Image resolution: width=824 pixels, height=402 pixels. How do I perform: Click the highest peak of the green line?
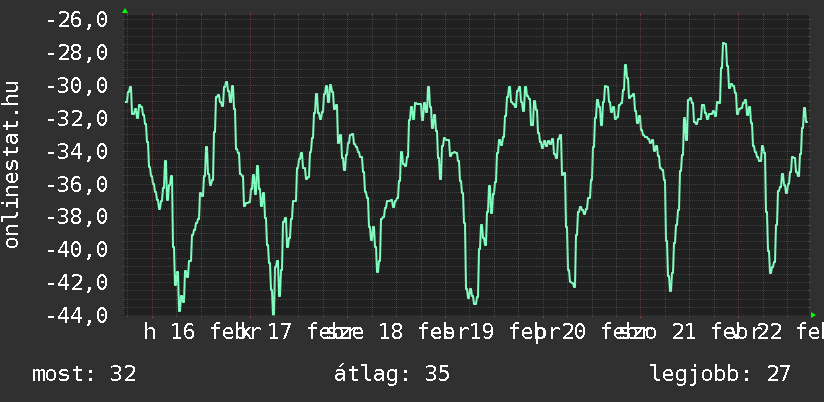pyautogui.click(x=724, y=44)
